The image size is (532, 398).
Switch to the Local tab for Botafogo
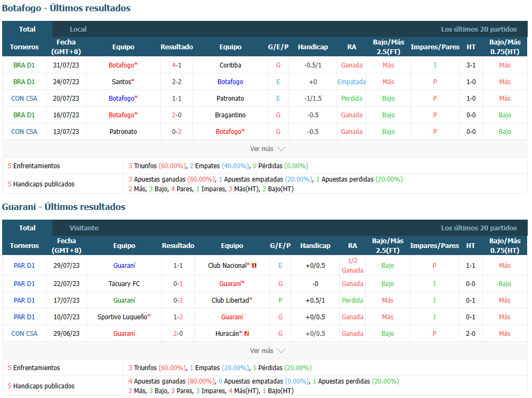coord(78,29)
